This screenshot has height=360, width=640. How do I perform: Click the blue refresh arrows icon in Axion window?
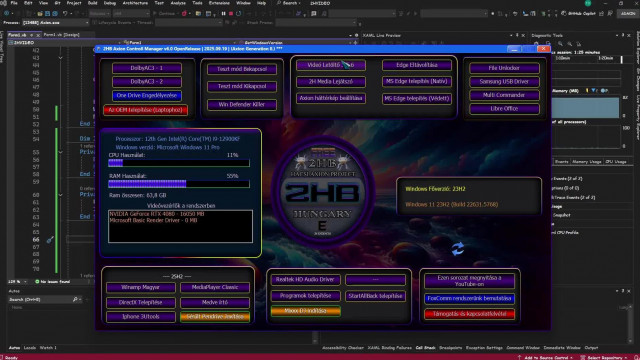tap(458, 249)
